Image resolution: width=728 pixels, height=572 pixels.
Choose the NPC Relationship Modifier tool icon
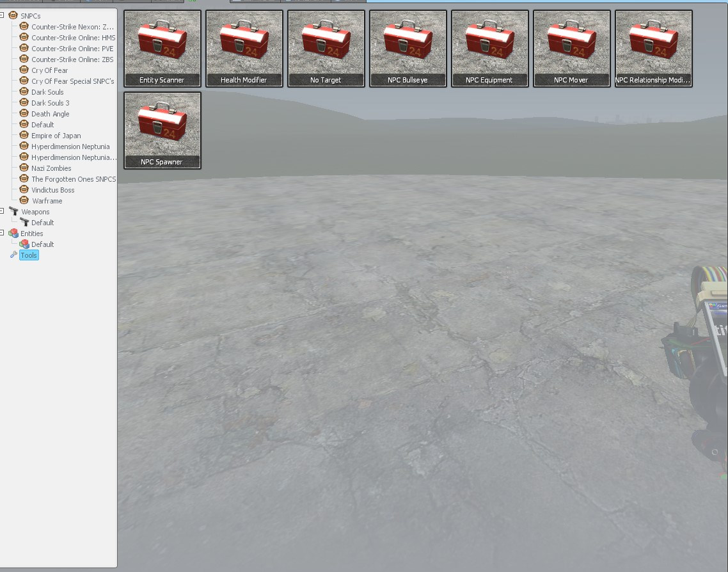click(x=654, y=48)
